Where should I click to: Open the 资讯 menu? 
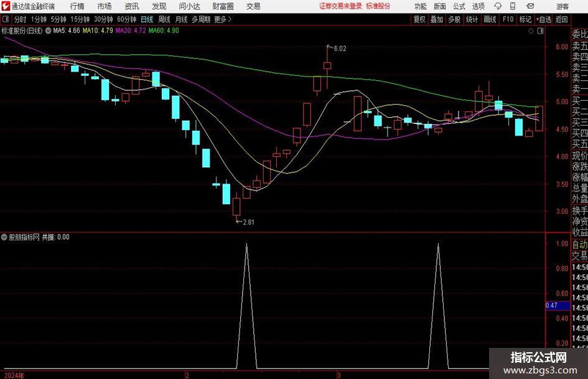[x=132, y=6]
